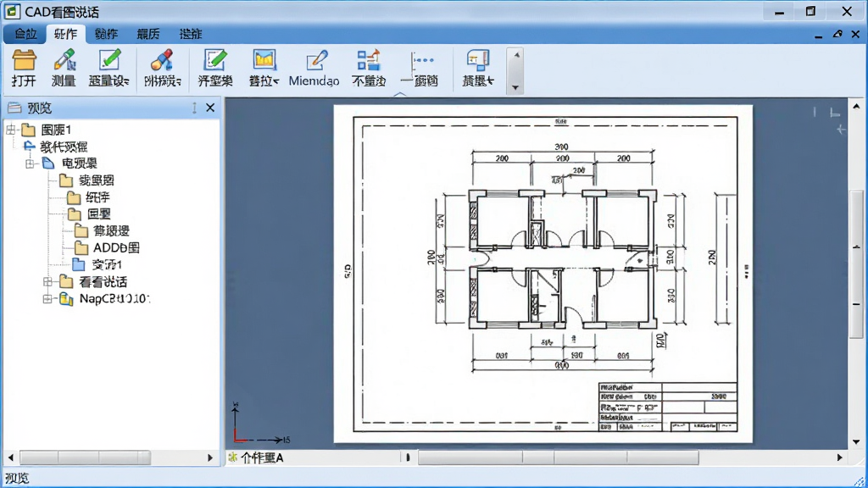This screenshot has width=868, height=488.
Task: Click the sidebar scrollbar right arrow
Action: 210,457
